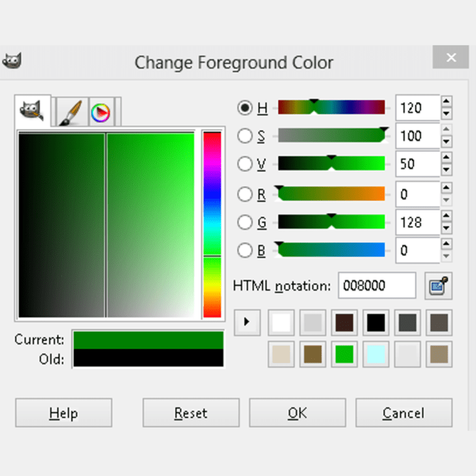Expand the color history arrow button
476x476 pixels.
(246, 322)
